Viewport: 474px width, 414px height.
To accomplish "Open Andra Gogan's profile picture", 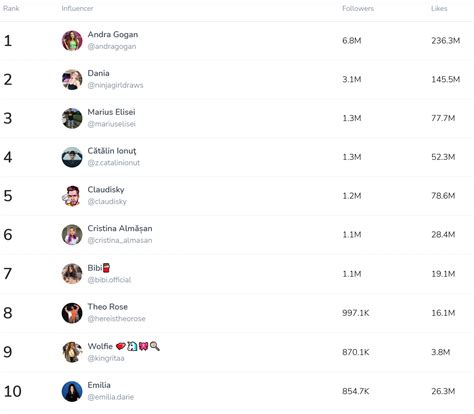I will tap(72, 41).
